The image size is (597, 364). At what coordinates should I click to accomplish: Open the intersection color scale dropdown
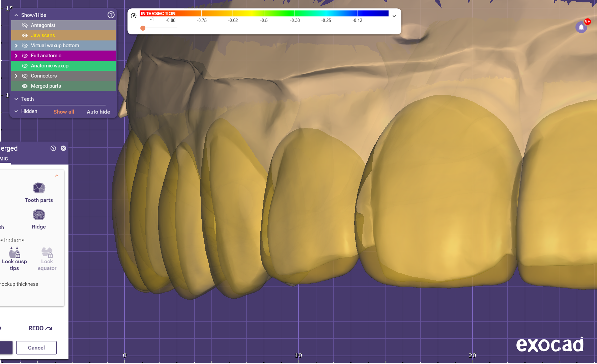(394, 16)
